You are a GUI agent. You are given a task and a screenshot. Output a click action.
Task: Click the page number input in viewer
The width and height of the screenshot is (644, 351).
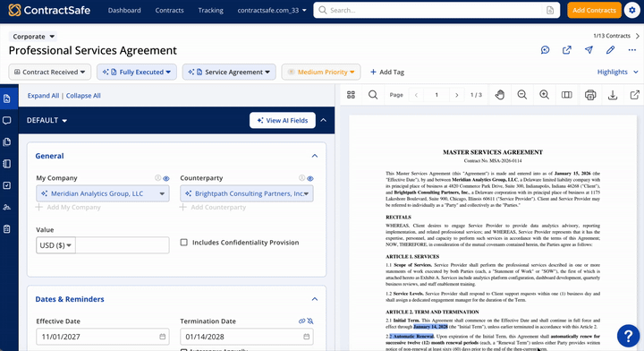436,95
